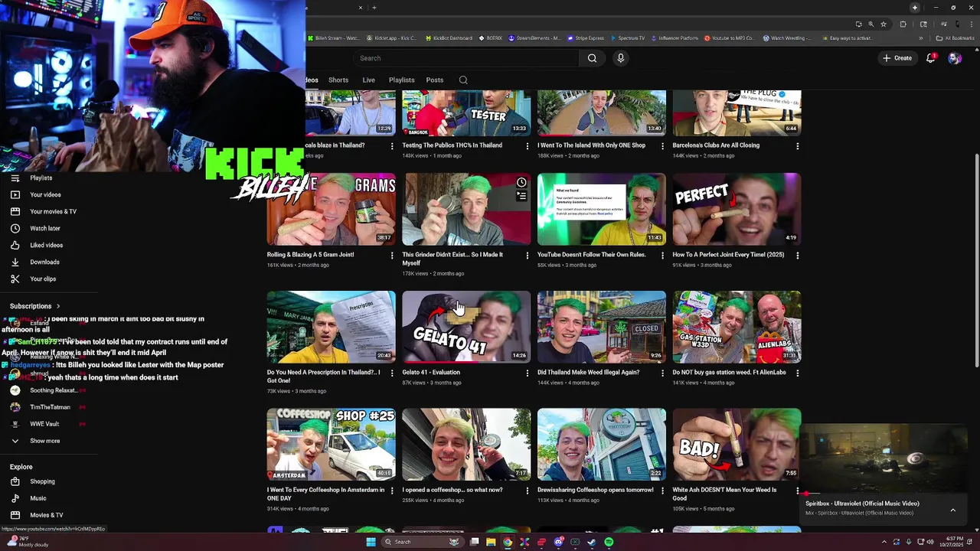Screen dimensions: 980x551
Task: Click the Windows Start button
Action: [371, 542]
